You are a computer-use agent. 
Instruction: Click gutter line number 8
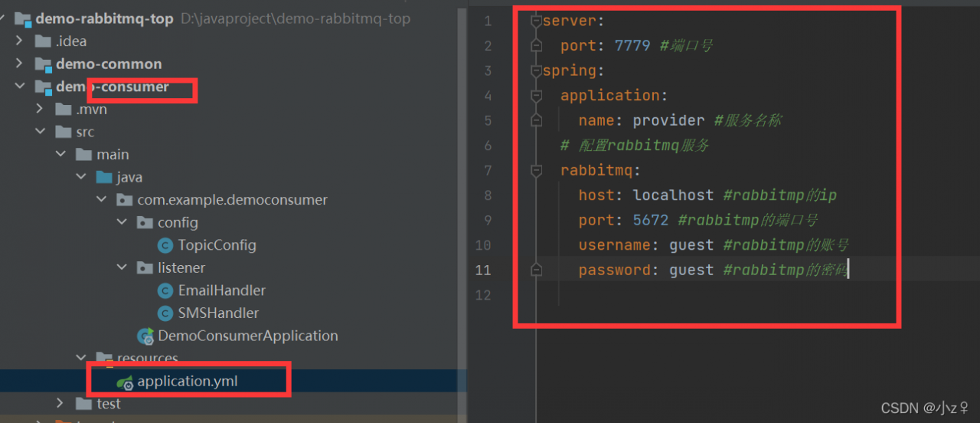click(487, 195)
